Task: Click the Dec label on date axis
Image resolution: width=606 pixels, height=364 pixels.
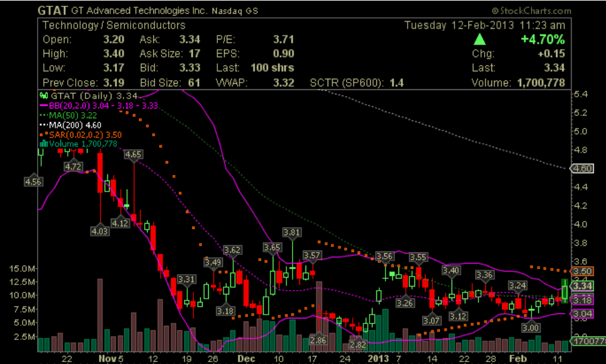Action: pos(246,358)
